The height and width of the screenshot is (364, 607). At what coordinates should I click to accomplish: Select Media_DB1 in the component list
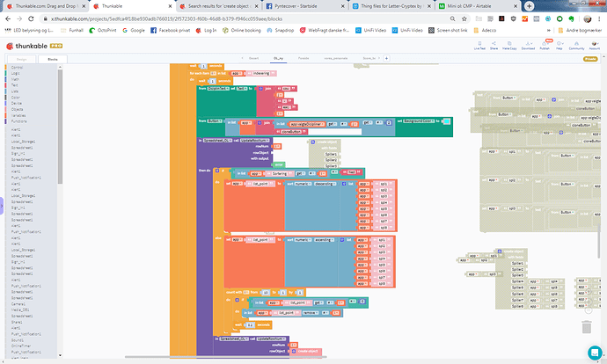pos(20,309)
